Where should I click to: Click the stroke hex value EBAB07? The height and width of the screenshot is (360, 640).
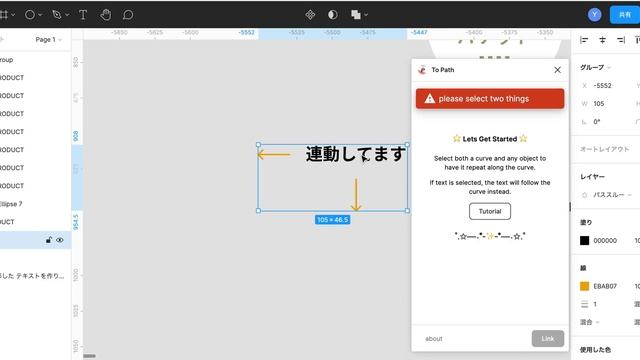point(605,286)
